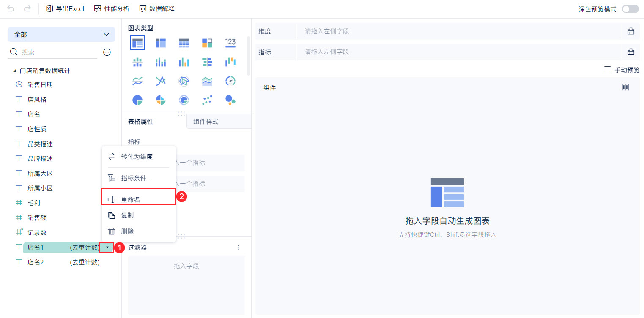Viewport: 644px width, 318px height.
Task: Choose the multi-series line chart icon
Action: [161, 81]
